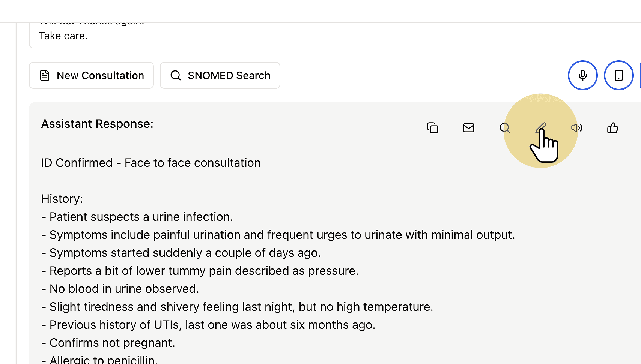Click the "Patient suspects a urine infection" line
The image size is (641, 364).
[x=137, y=217]
